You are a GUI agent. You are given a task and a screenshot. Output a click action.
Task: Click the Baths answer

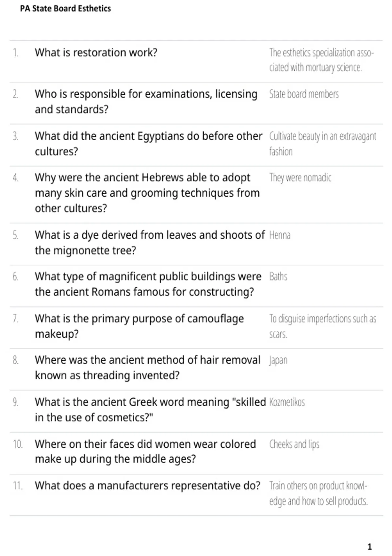click(278, 277)
